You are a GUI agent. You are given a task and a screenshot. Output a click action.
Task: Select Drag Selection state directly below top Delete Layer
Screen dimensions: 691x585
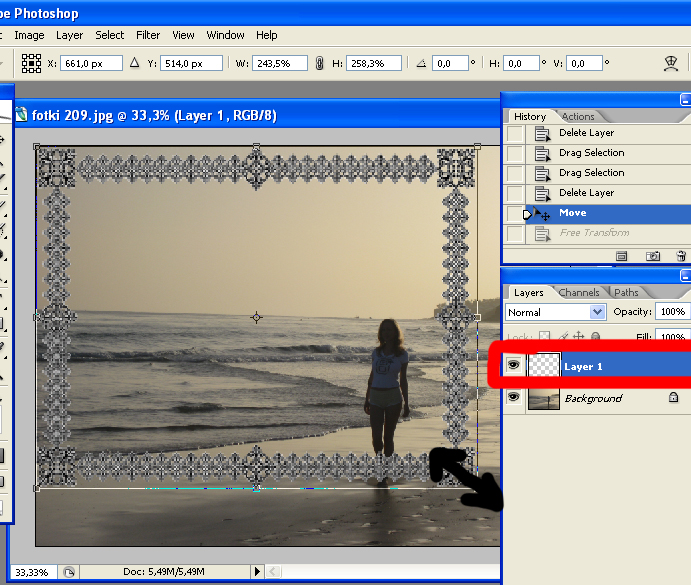click(608, 153)
